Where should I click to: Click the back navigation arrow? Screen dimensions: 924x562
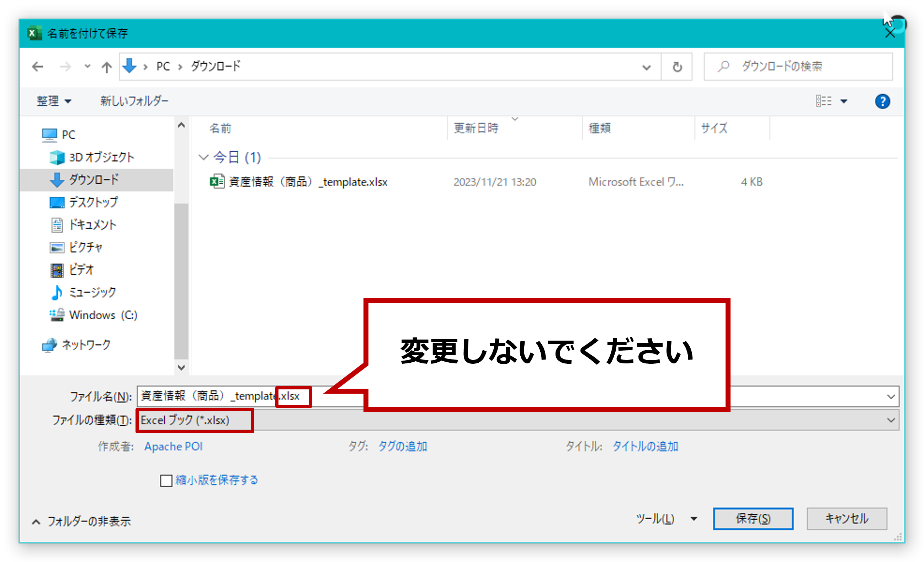[37, 67]
